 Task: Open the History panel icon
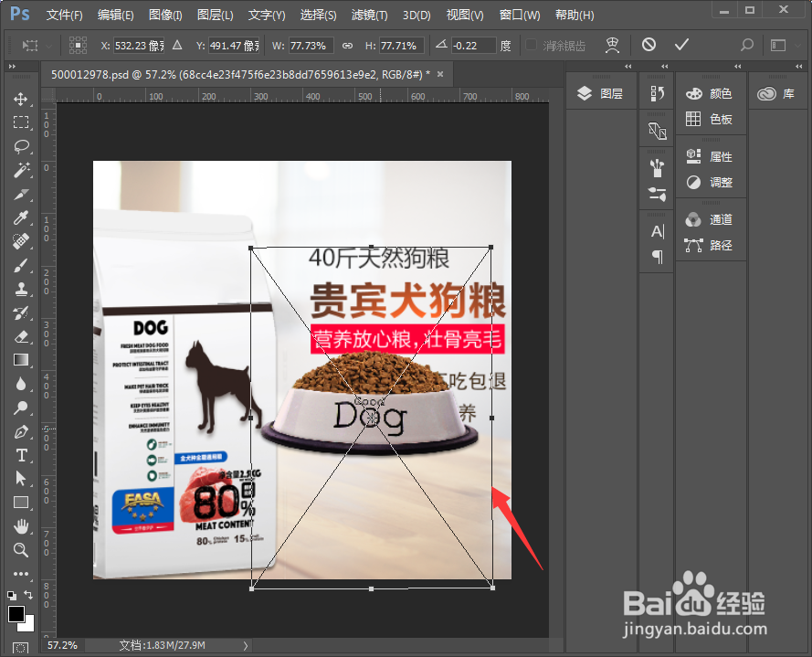(657, 94)
